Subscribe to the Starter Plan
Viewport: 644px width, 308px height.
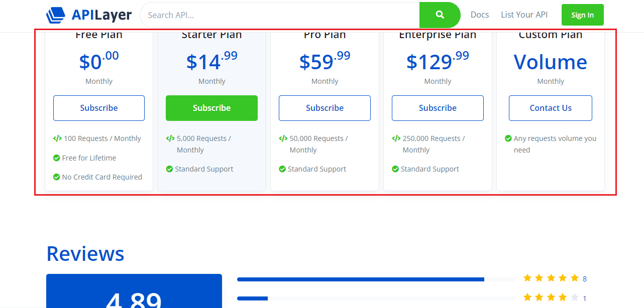click(x=211, y=108)
